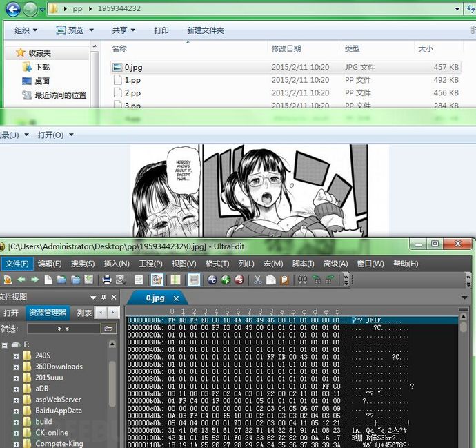Pin the file view panel
Viewport: 476px width, 448px height.
(103, 297)
